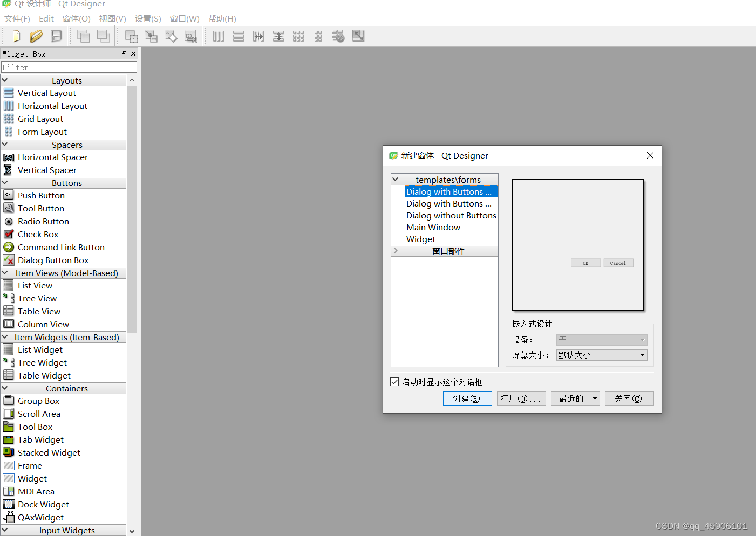
Task: Select the Edit Tab Order mode icon
Action: coord(191,36)
